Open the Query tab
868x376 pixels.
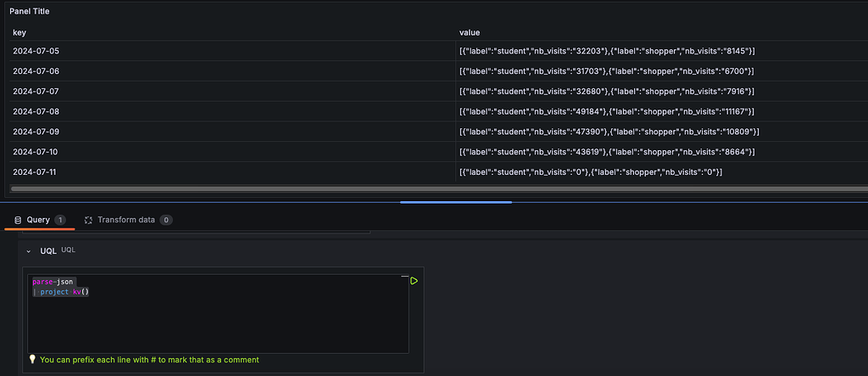(39, 220)
